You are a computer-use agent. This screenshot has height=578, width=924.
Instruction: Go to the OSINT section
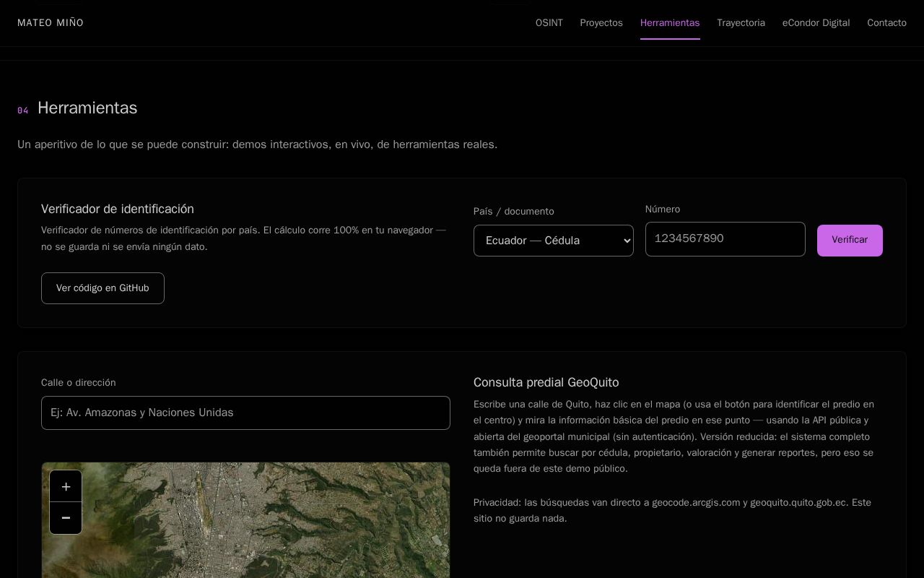tap(549, 23)
